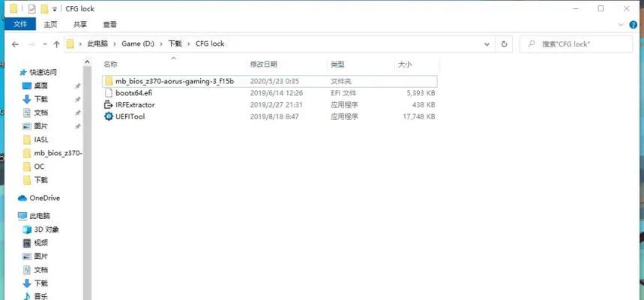Open 文档 under quick access
Viewport: 644px width, 300px height.
pos(40,112)
